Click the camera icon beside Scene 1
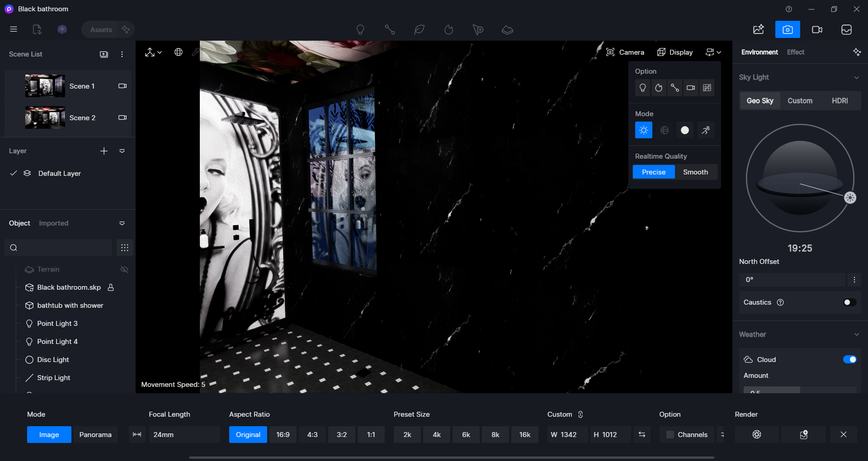The image size is (868, 461). point(123,86)
